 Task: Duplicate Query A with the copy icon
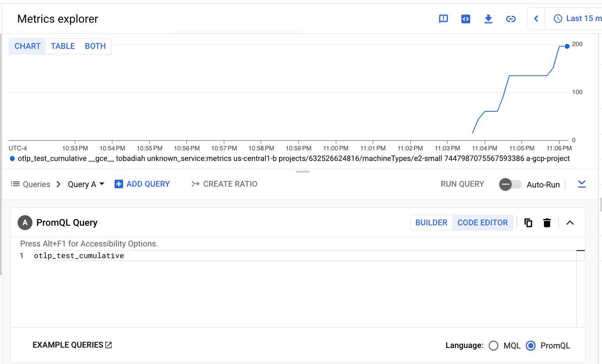[528, 223]
